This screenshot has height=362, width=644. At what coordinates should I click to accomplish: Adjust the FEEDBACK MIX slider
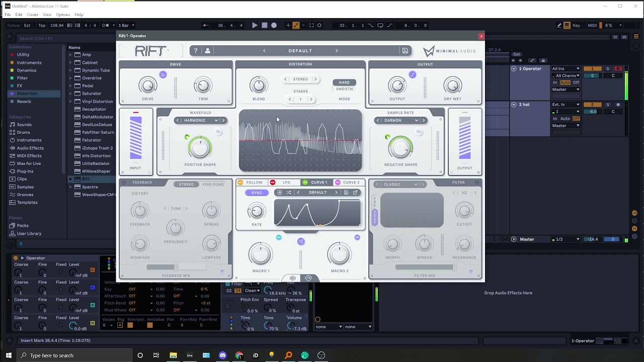pos(176,267)
